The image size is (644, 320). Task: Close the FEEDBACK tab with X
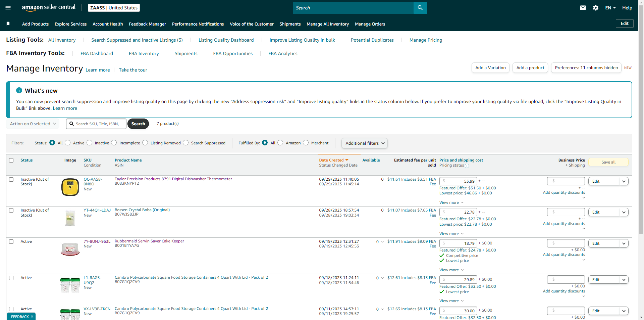[32, 317]
